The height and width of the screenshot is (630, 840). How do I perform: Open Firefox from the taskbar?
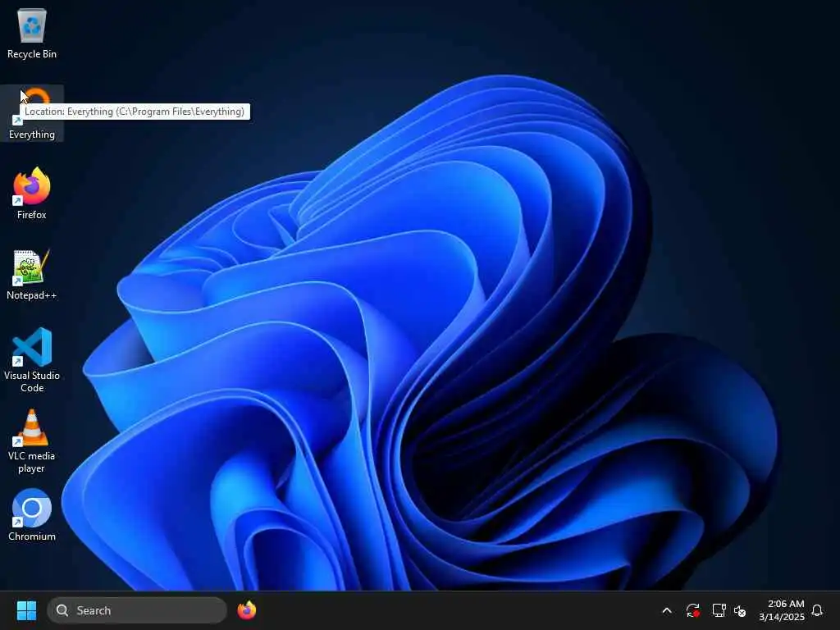pyautogui.click(x=246, y=610)
